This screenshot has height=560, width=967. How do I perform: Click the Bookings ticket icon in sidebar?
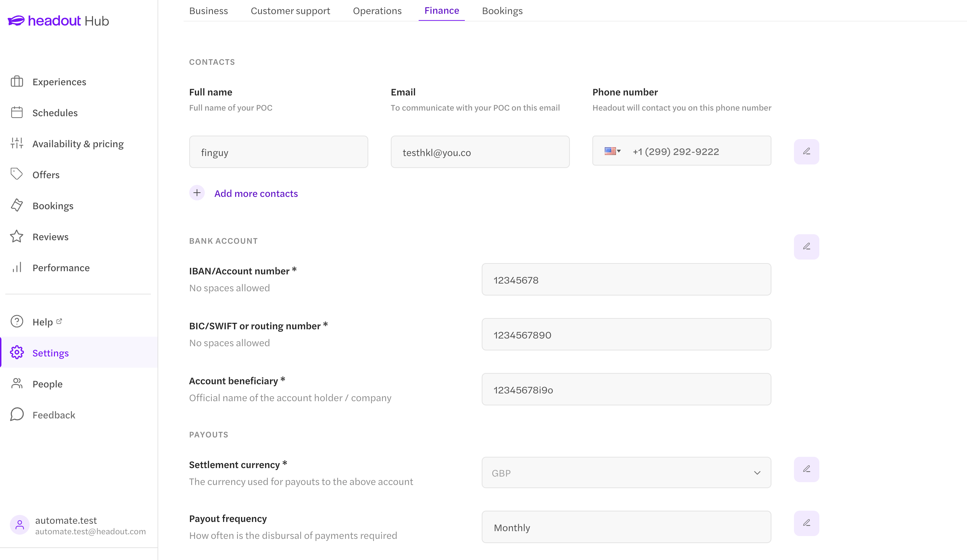[x=17, y=205]
